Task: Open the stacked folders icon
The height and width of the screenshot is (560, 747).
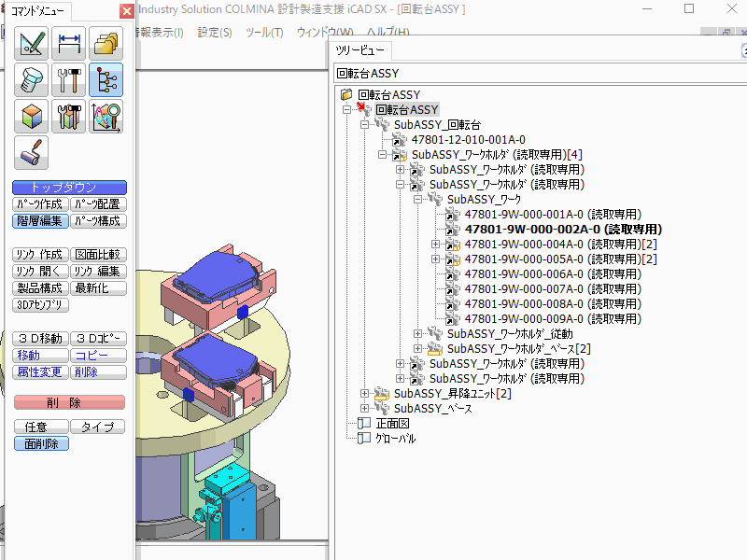Action: coord(106,44)
